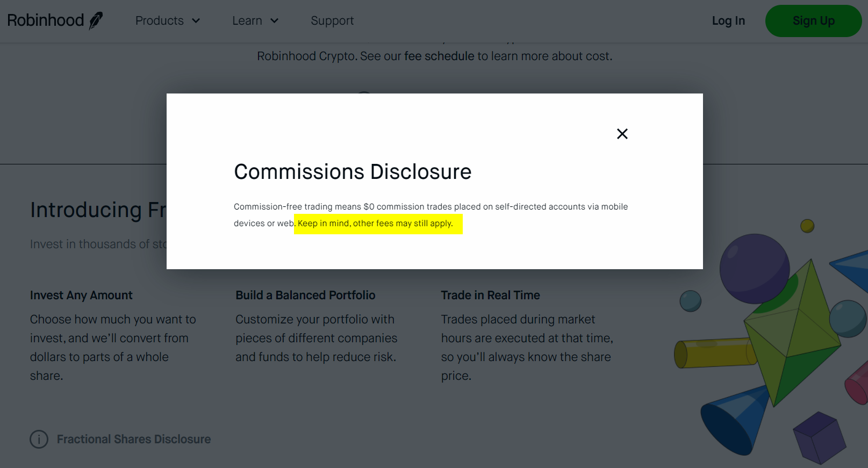Open the Fractional Shares Disclosure text link
This screenshot has height=468, width=868.
pos(134,439)
